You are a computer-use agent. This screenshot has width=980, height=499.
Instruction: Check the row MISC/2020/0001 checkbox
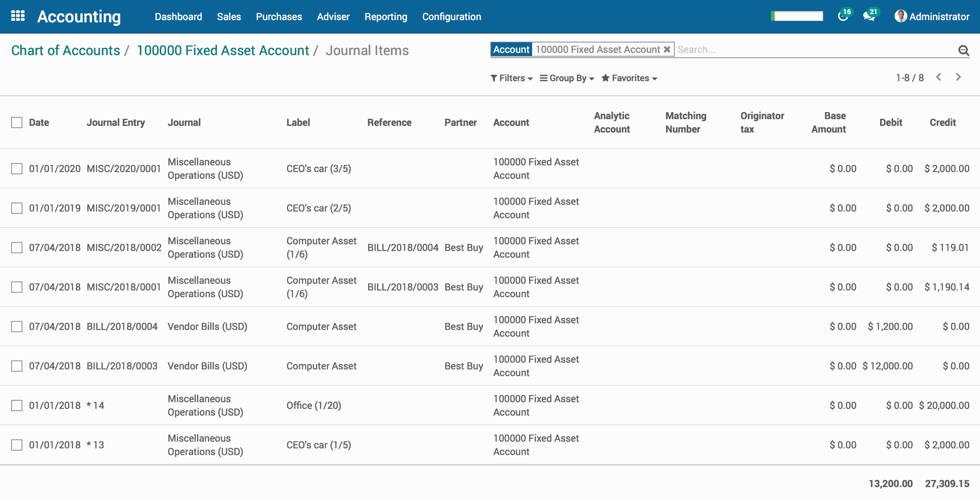tap(17, 168)
